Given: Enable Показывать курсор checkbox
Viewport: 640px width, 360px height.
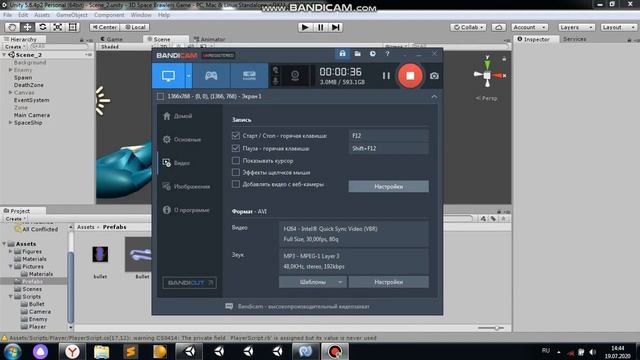Looking at the screenshot, I should point(236,160).
